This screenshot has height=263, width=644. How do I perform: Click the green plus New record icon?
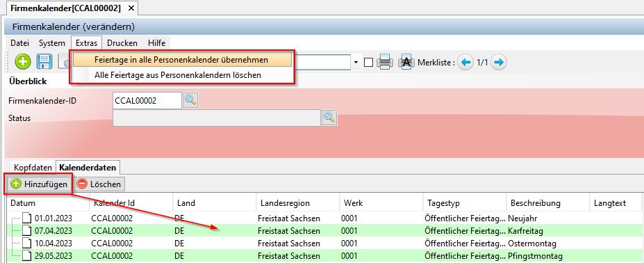pyautogui.click(x=23, y=62)
